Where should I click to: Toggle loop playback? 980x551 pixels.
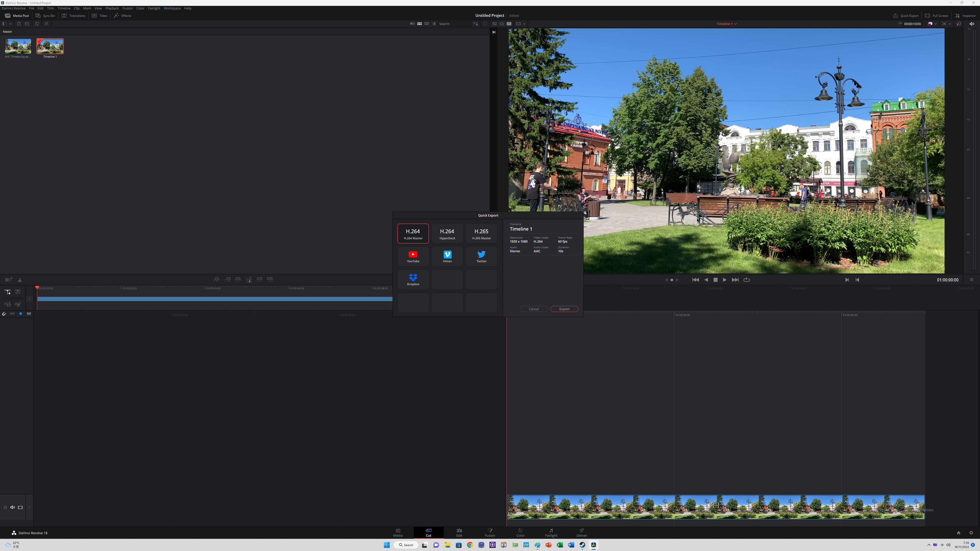[x=746, y=280]
